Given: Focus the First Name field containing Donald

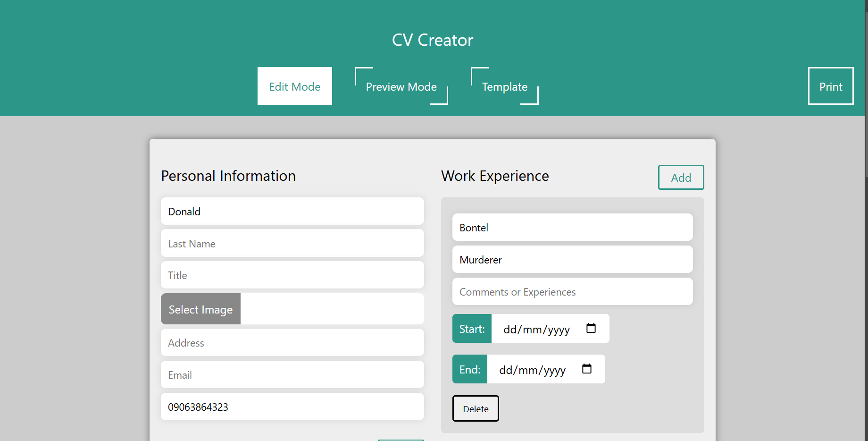Looking at the screenshot, I should tap(292, 211).
